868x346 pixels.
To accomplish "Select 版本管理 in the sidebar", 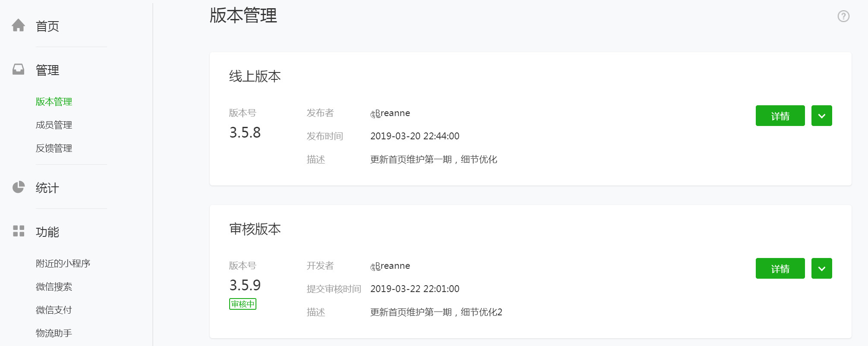I will point(54,102).
